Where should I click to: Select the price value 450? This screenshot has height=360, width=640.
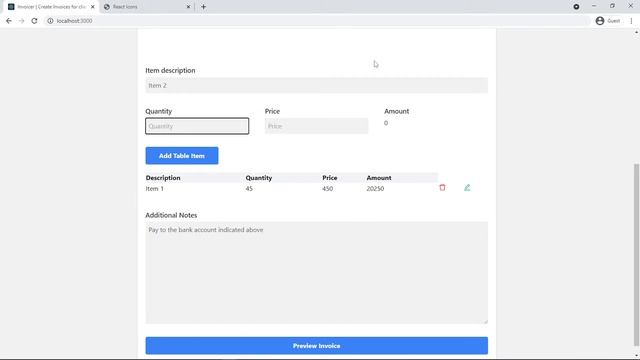pos(327,189)
